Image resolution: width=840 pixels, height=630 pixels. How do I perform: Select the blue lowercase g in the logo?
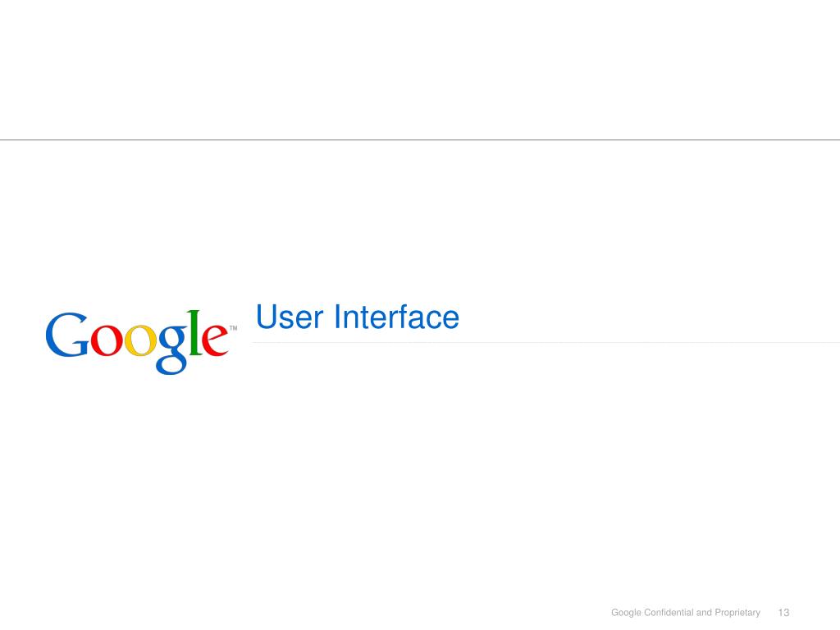tap(172, 349)
